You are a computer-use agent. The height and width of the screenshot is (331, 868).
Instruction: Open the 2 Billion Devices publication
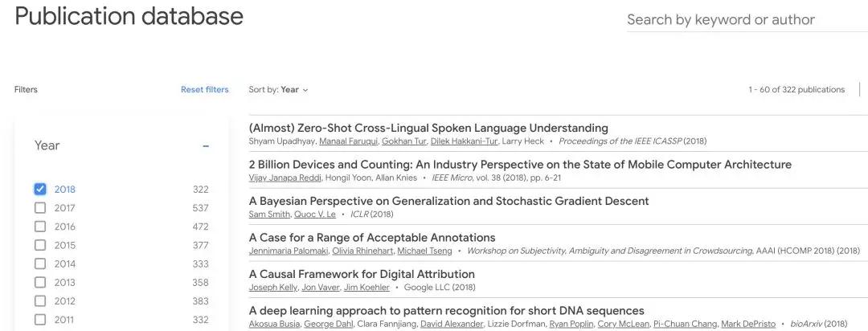520,165
